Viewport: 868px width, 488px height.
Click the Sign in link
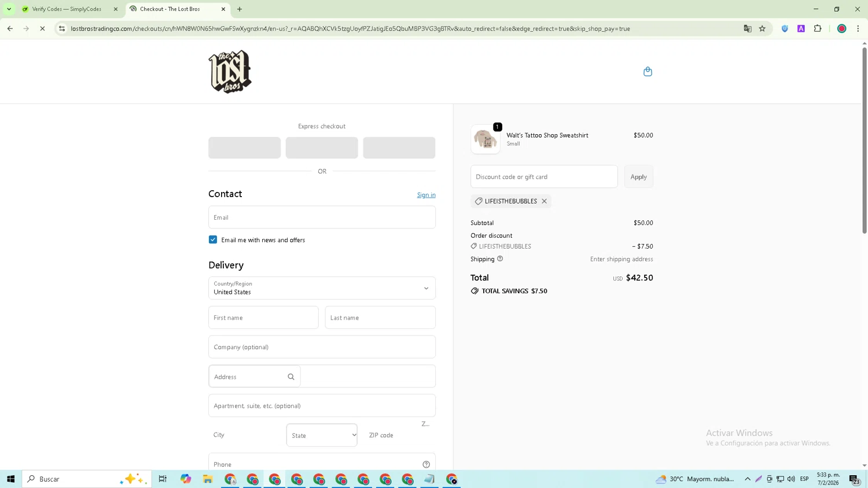coord(426,195)
